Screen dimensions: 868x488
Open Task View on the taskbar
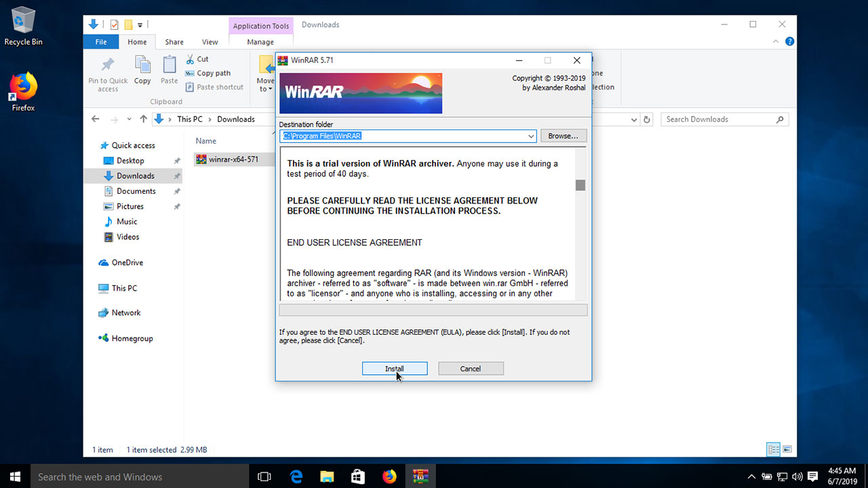pos(264,476)
